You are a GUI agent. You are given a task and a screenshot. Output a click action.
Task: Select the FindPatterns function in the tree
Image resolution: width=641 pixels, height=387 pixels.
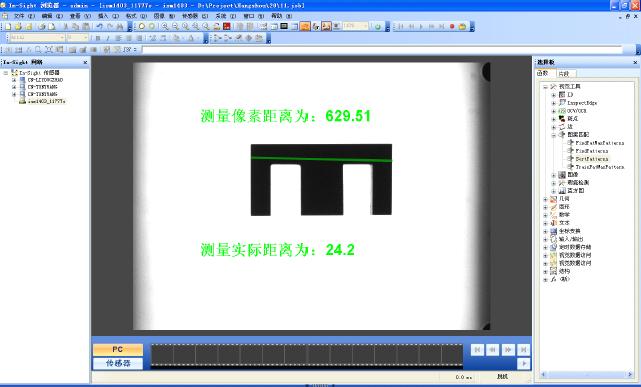tap(592, 151)
